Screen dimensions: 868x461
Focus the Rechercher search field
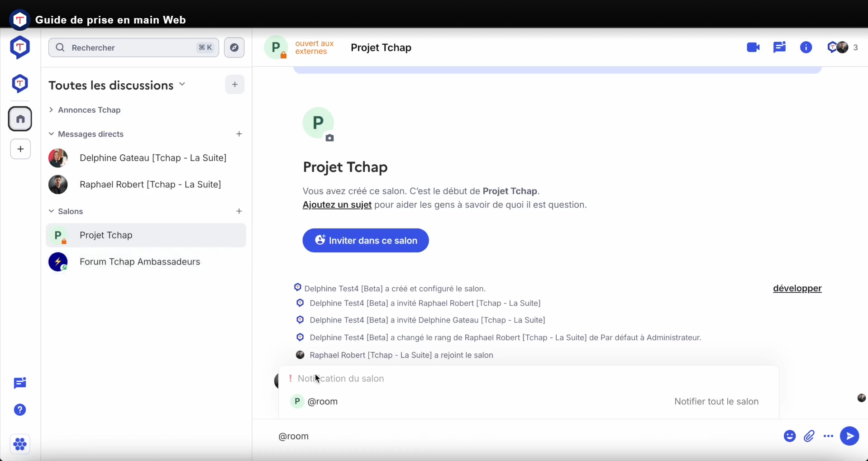pyautogui.click(x=134, y=48)
